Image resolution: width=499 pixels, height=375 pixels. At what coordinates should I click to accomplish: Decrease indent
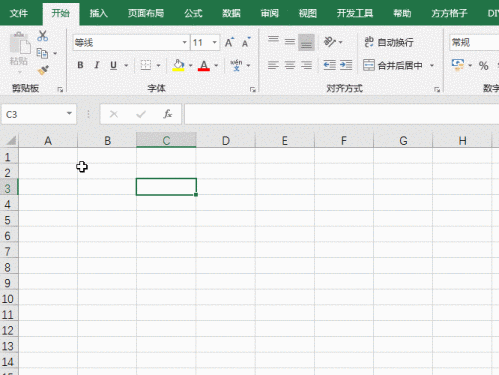[330, 65]
